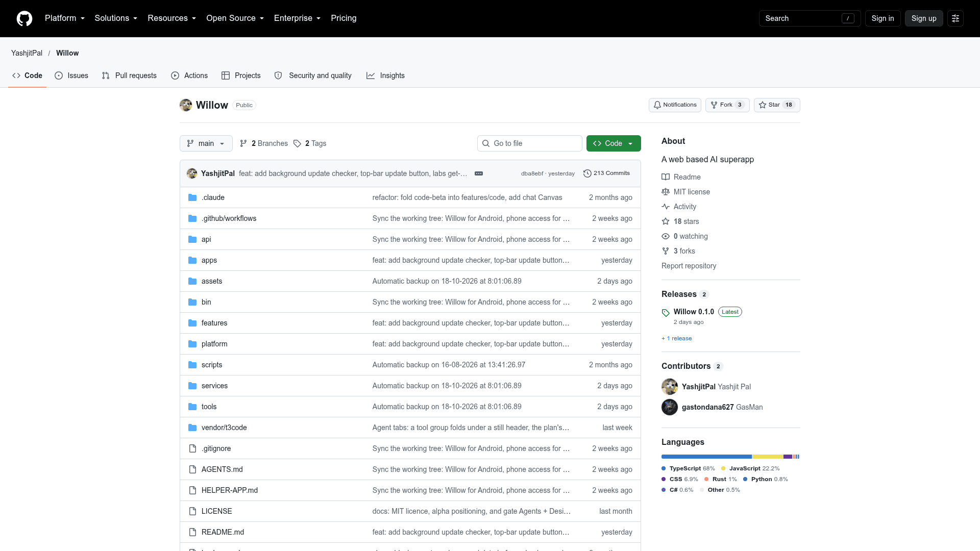980x551 pixels.
Task: Switch to the Insights tab
Action: 385,76
